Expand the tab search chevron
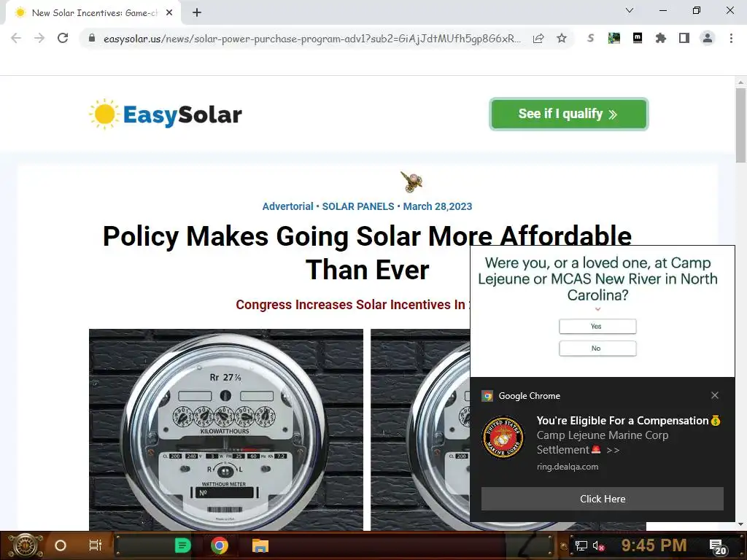 (x=630, y=10)
